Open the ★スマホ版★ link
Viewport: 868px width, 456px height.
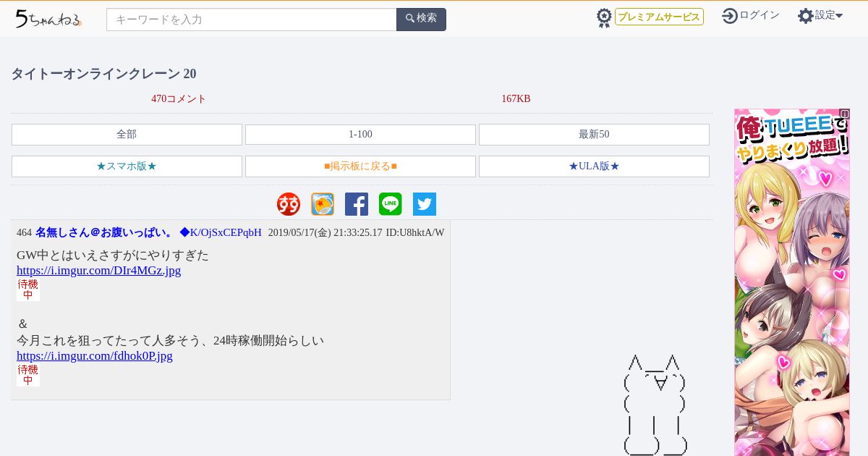127,166
